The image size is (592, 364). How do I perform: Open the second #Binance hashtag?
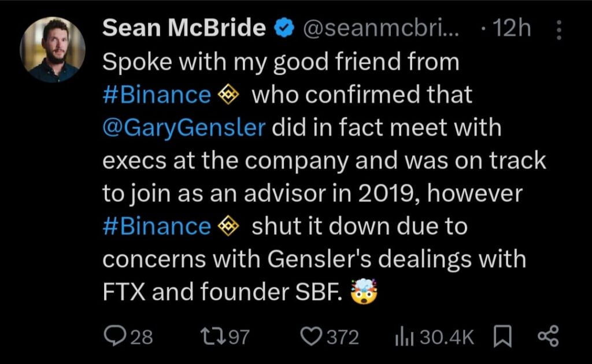pyautogui.click(x=156, y=226)
